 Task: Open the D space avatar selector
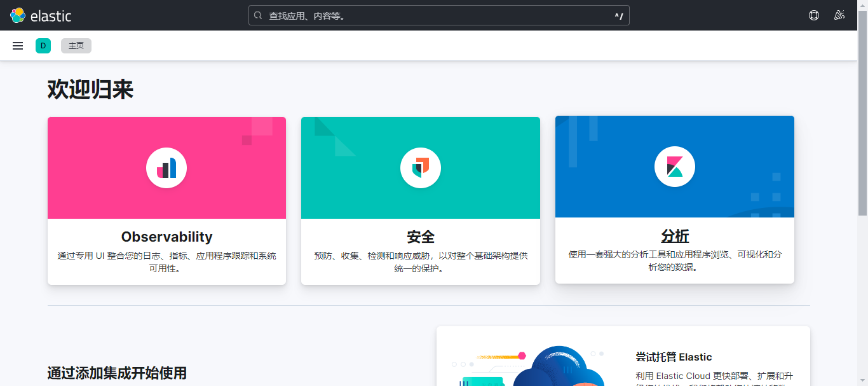click(x=43, y=46)
